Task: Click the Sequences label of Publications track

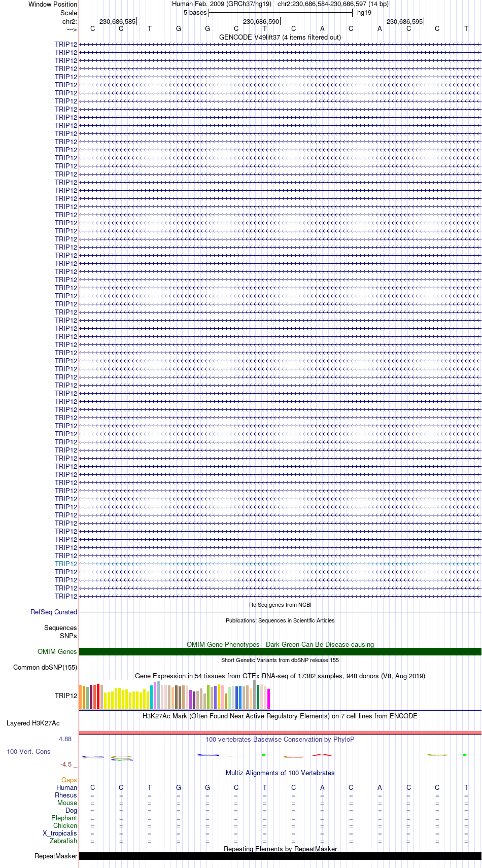Action: click(x=60, y=628)
